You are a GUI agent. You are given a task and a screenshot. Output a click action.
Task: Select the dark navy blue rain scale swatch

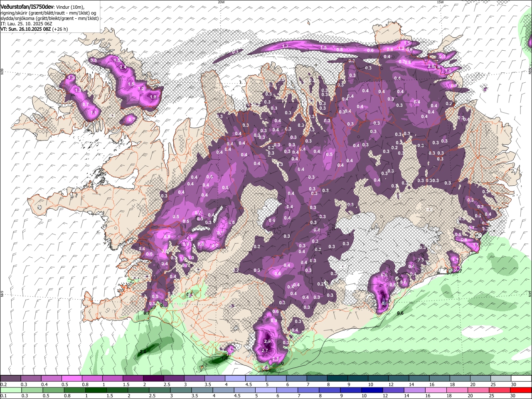pyautogui.click(x=371, y=390)
